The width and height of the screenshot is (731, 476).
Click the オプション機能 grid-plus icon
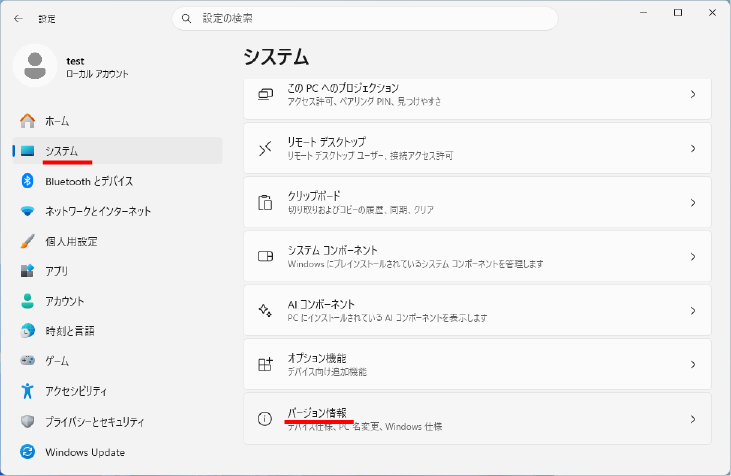click(265, 364)
